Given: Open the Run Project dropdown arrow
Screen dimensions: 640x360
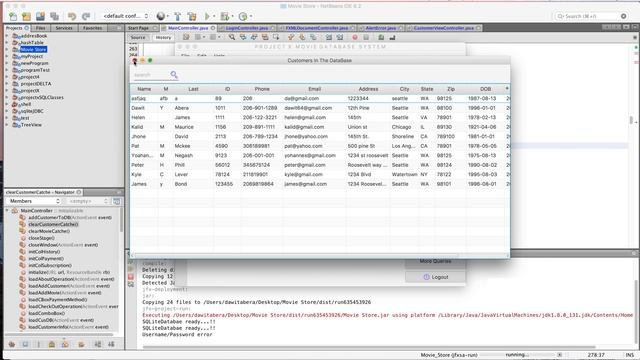Looking at the screenshot, I should (214, 16).
